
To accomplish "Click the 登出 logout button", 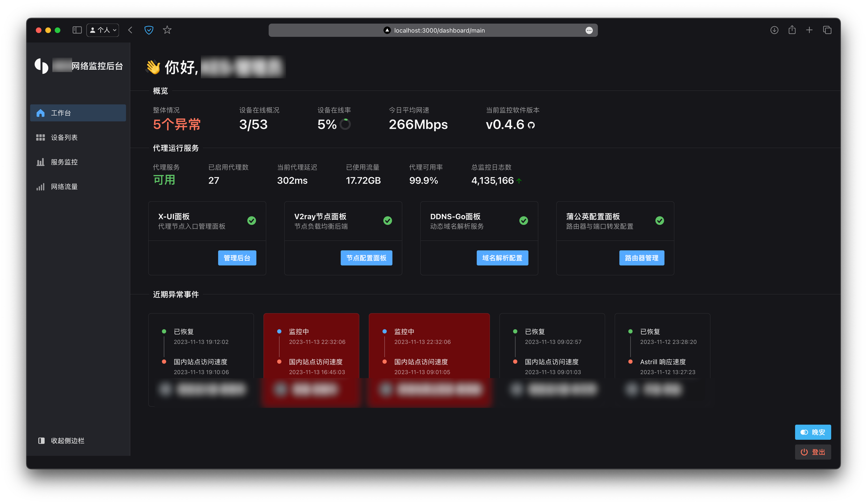I will click(812, 452).
